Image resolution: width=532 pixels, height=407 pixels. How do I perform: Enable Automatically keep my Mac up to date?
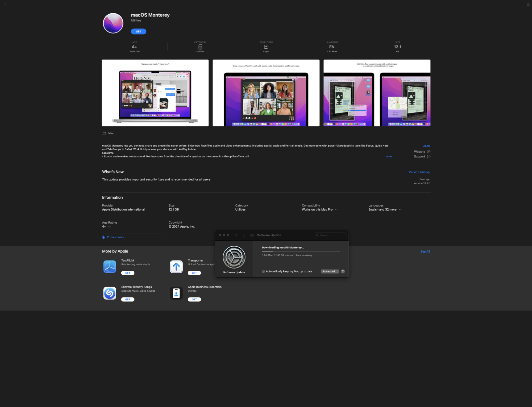pyautogui.click(x=263, y=271)
